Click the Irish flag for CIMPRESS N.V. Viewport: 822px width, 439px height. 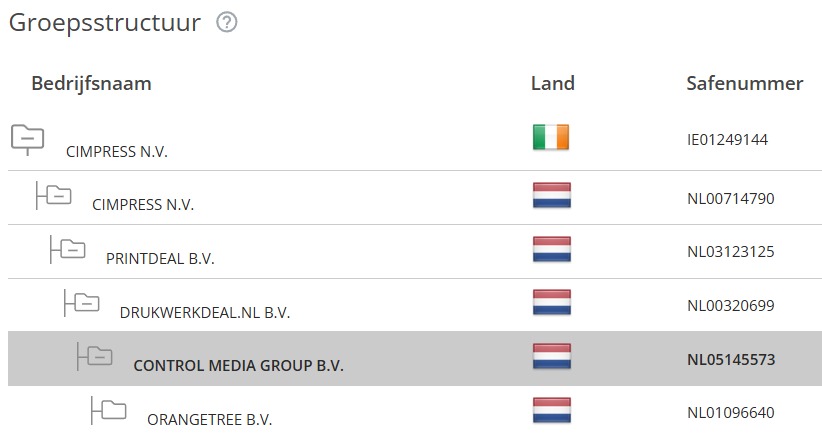click(x=551, y=137)
